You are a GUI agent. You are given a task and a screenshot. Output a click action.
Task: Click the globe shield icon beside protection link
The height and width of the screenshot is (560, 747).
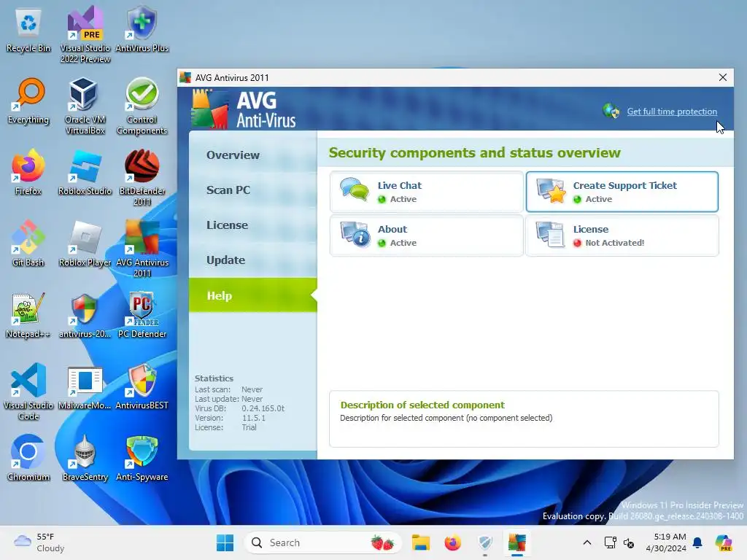(x=611, y=111)
